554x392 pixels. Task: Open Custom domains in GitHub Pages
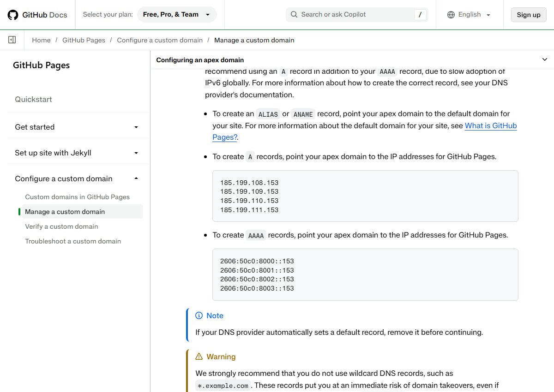(78, 197)
